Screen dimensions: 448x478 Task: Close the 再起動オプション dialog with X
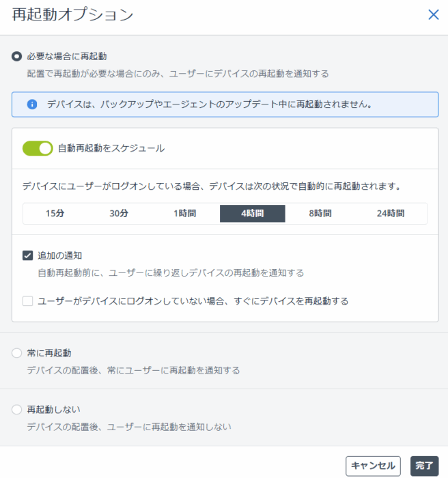[x=433, y=15]
